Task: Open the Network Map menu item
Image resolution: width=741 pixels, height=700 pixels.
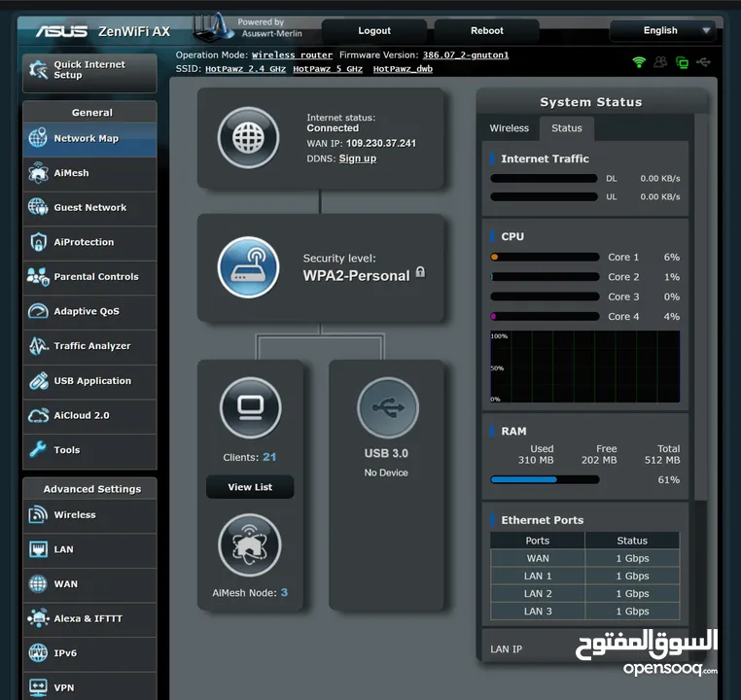Action: point(89,140)
